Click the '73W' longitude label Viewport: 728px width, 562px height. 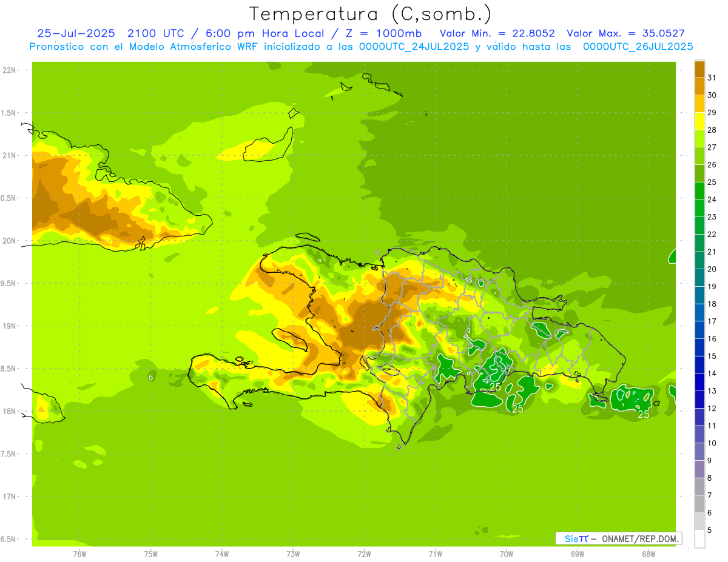(x=293, y=554)
